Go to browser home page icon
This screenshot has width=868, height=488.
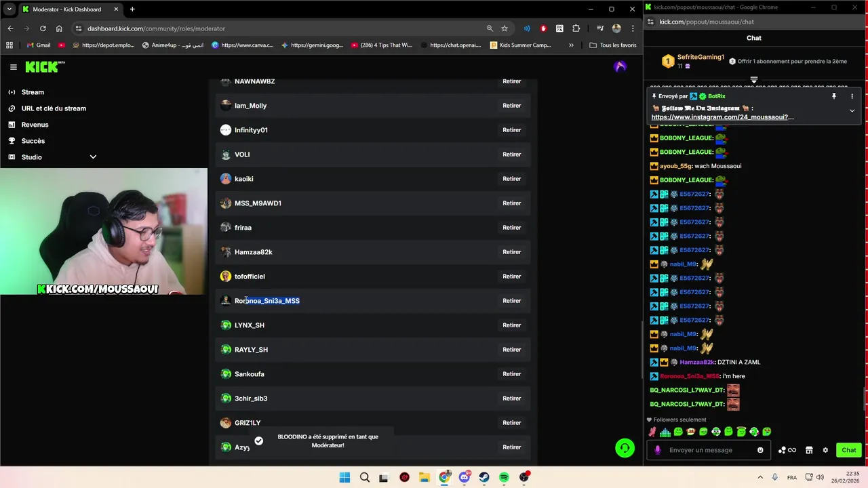[x=59, y=28]
